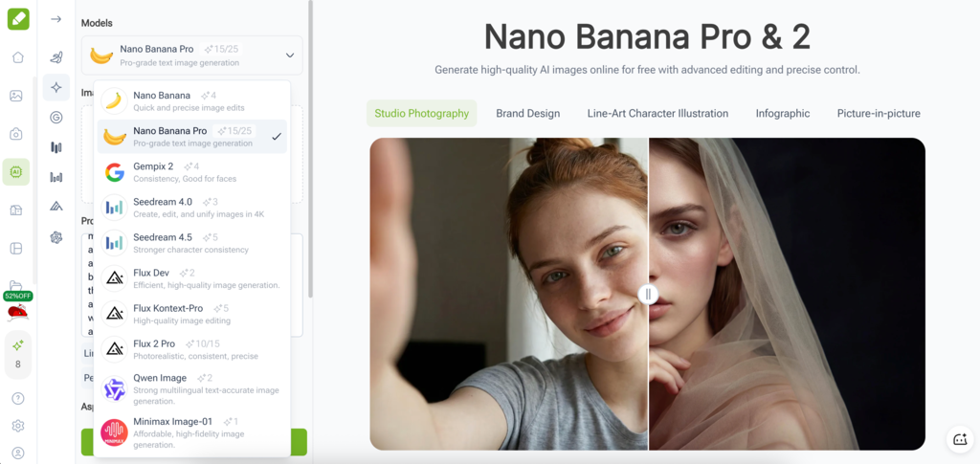Choose Gempix 2 model option
Image resolution: width=980 pixels, height=464 pixels.
click(191, 172)
